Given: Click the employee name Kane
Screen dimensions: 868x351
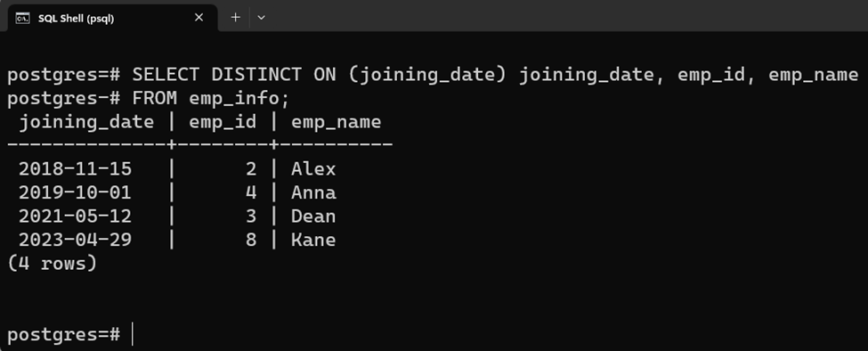Looking at the screenshot, I should (313, 240).
